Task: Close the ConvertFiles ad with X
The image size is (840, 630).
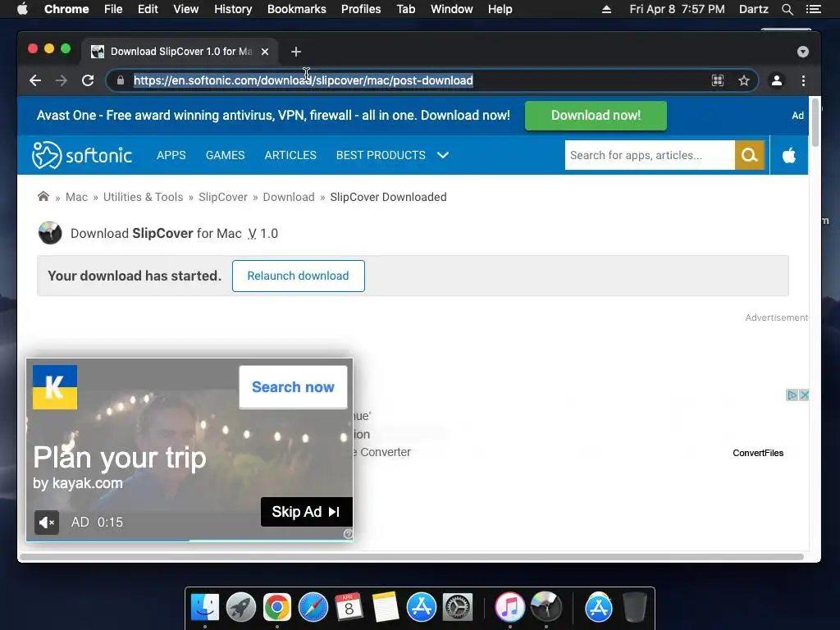Action: [x=804, y=395]
